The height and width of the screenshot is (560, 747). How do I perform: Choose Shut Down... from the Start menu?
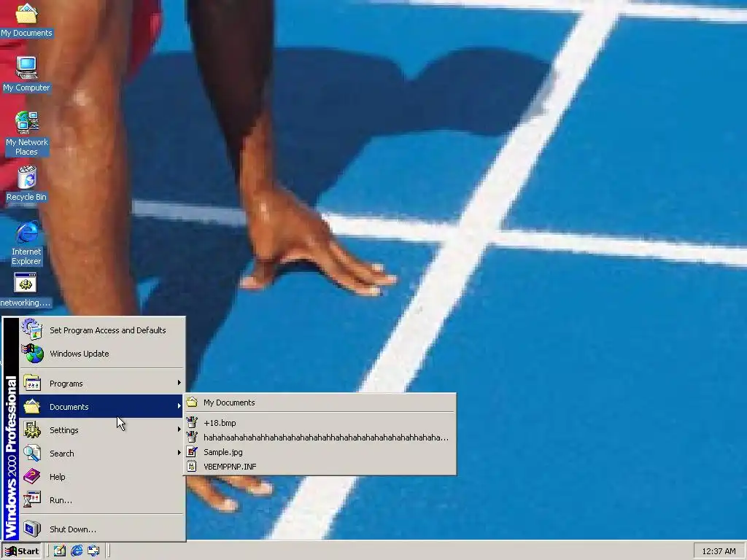[101, 529]
